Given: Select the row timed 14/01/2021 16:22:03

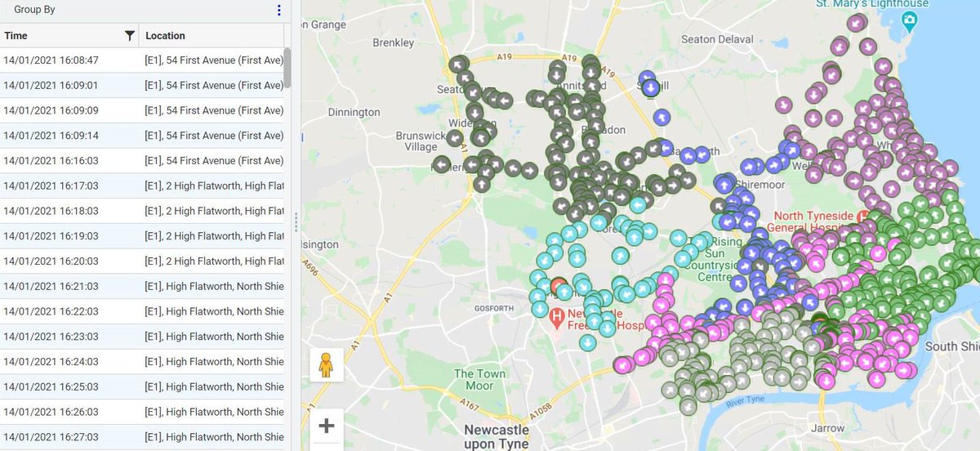Looking at the screenshot, I should tap(142, 311).
